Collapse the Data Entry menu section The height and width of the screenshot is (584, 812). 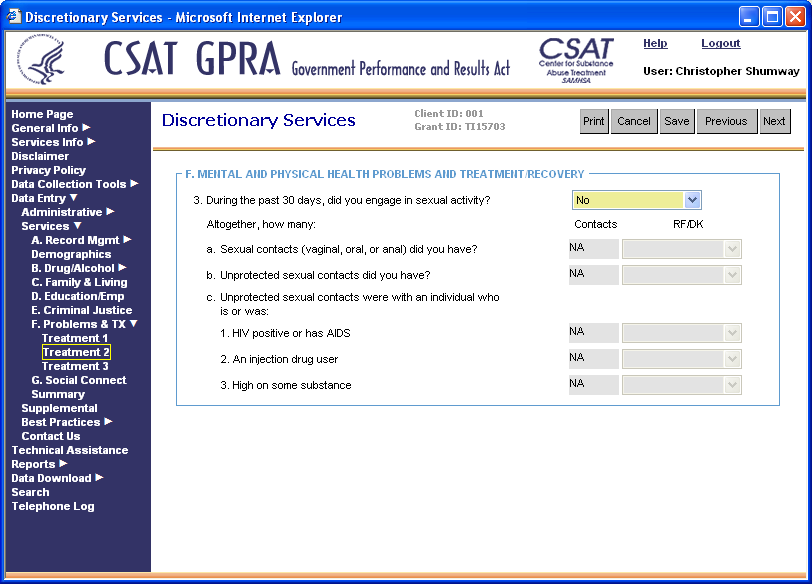(73, 198)
